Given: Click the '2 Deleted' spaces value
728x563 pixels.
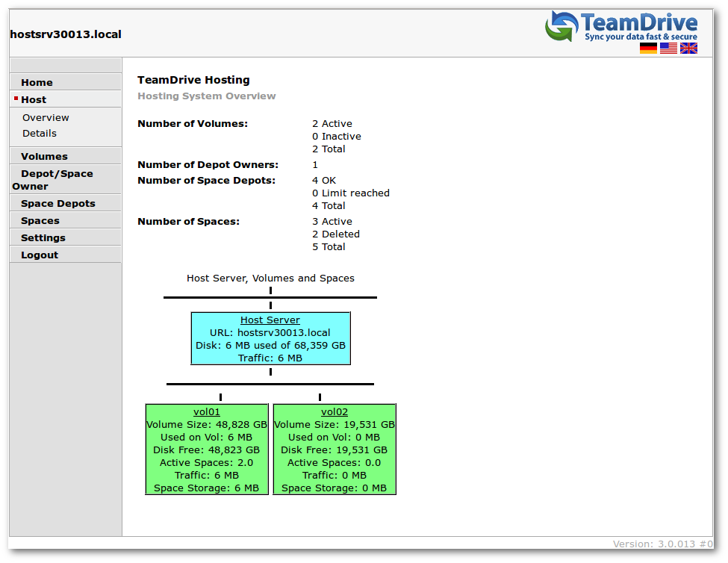Looking at the screenshot, I should 336,234.
